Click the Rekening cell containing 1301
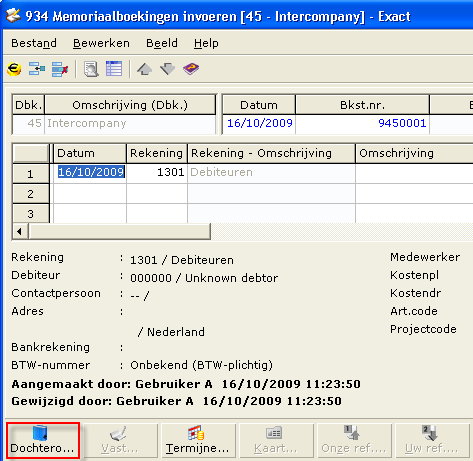Image resolution: width=473 pixels, height=461 pixels. [157, 172]
